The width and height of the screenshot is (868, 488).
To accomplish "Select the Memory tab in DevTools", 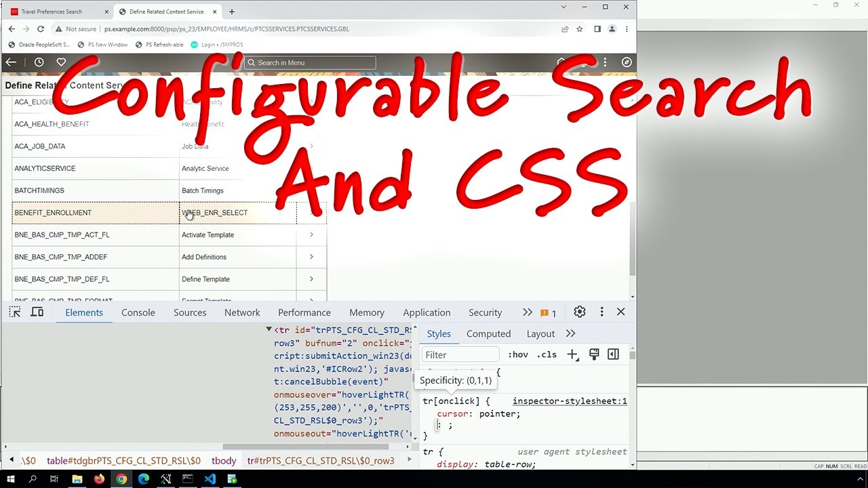I will [367, 312].
